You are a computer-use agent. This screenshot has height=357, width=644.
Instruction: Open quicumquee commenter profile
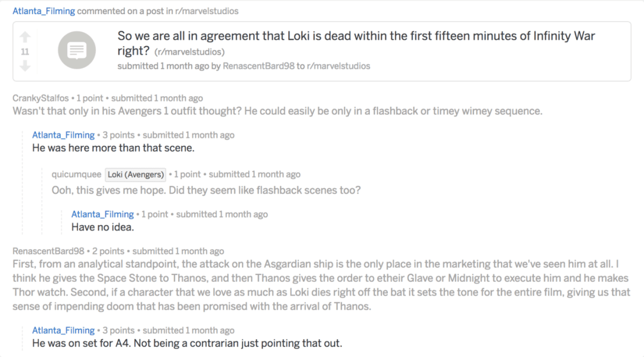pos(76,174)
